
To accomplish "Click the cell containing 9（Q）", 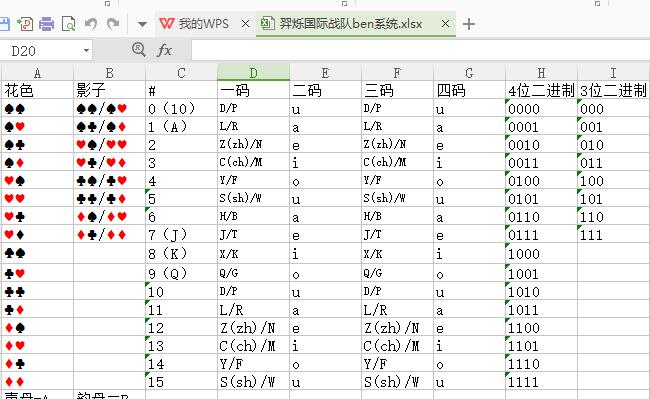I will click(x=182, y=273).
